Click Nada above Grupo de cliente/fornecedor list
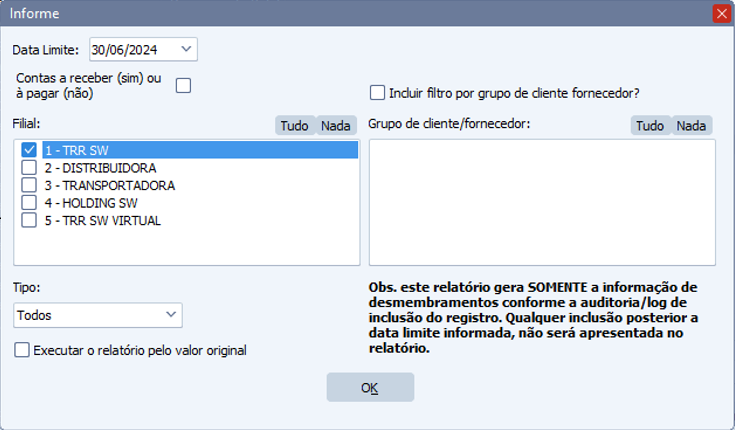 [x=691, y=126]
